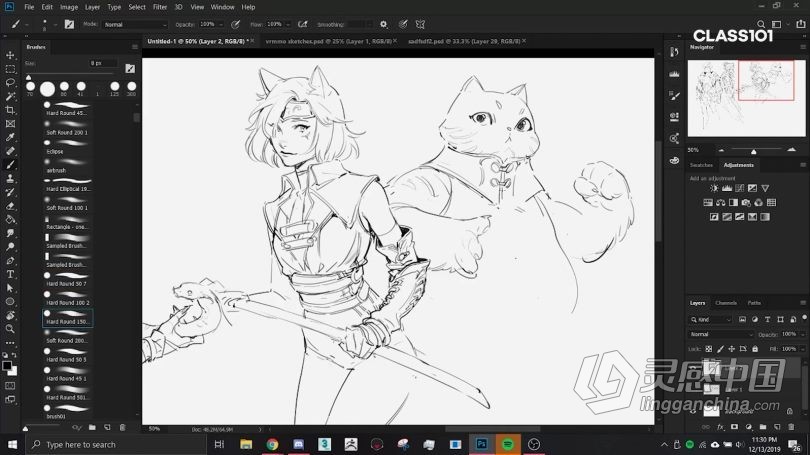Screen dimensions: 810x455
Task: Toggle Background layer visibility eye
Action: tap(693, 411)
